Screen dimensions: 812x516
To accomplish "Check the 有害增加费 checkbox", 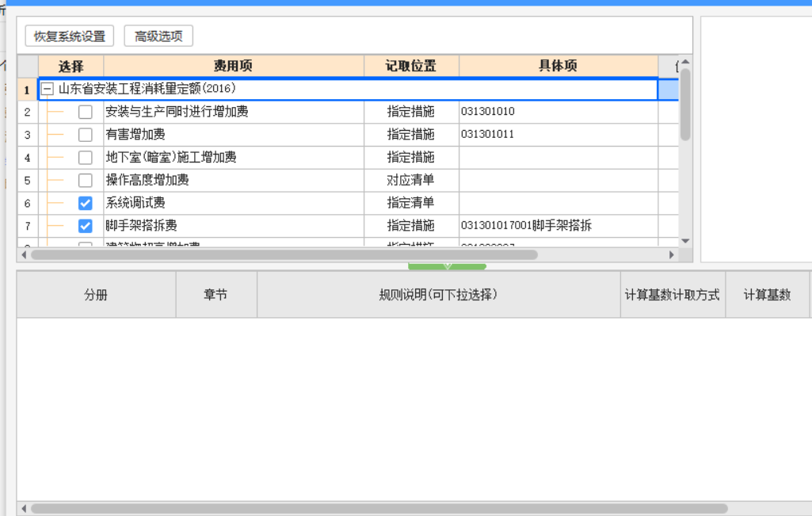I will [86, 135].
